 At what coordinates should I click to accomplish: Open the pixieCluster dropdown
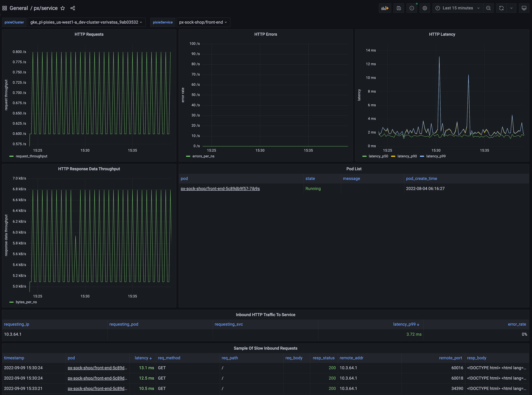86,22
